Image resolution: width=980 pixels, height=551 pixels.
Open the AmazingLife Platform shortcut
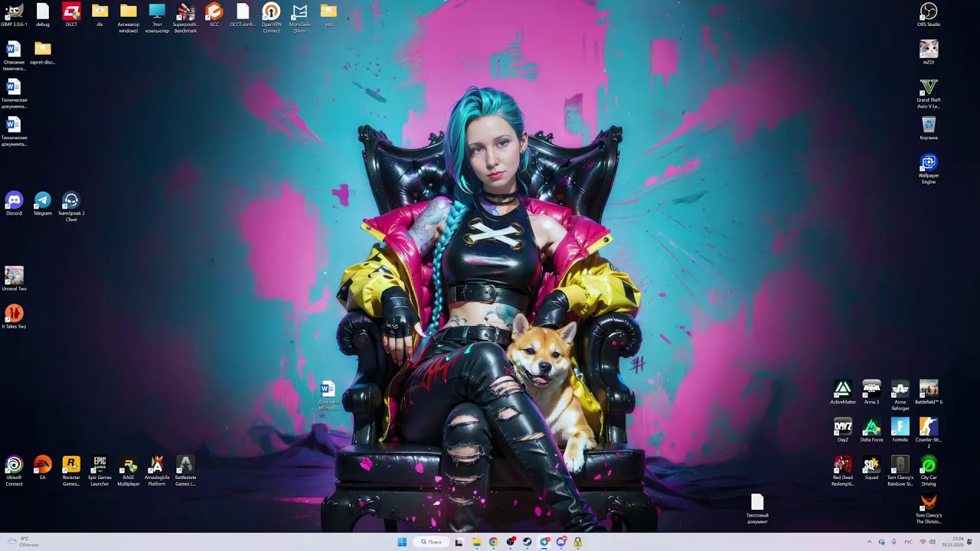tap(157, 471)
